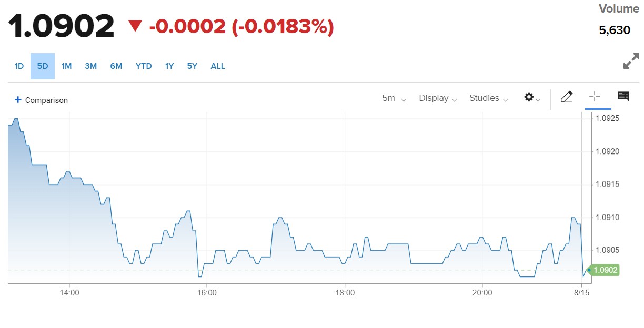Open the chart comments/notes icon

click(623, 97)
